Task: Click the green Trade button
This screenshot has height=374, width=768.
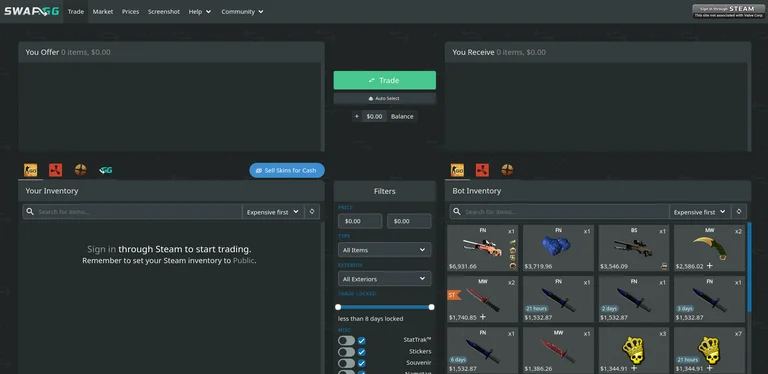Action: [384, 80]
